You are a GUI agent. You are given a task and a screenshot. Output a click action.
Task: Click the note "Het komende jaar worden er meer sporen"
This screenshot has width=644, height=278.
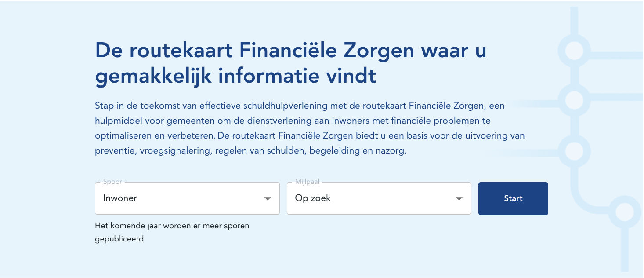point(172,226)
